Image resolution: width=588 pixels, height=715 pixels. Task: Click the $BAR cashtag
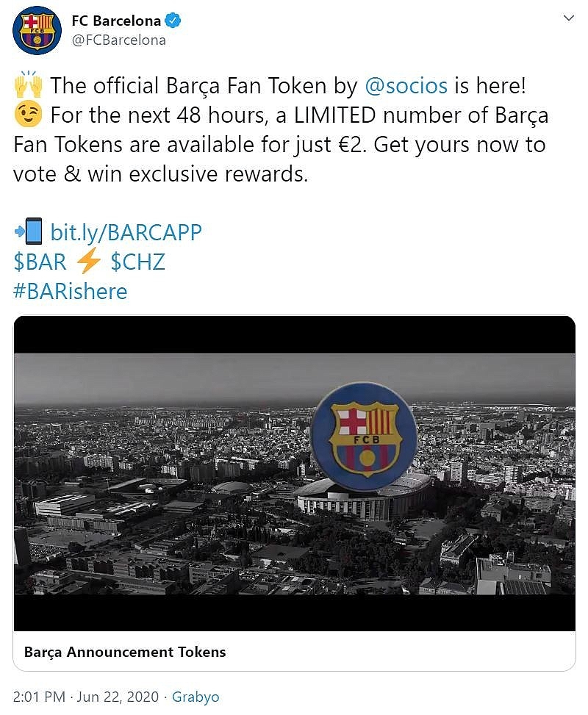pyautogui.click(x=40, y=262)
